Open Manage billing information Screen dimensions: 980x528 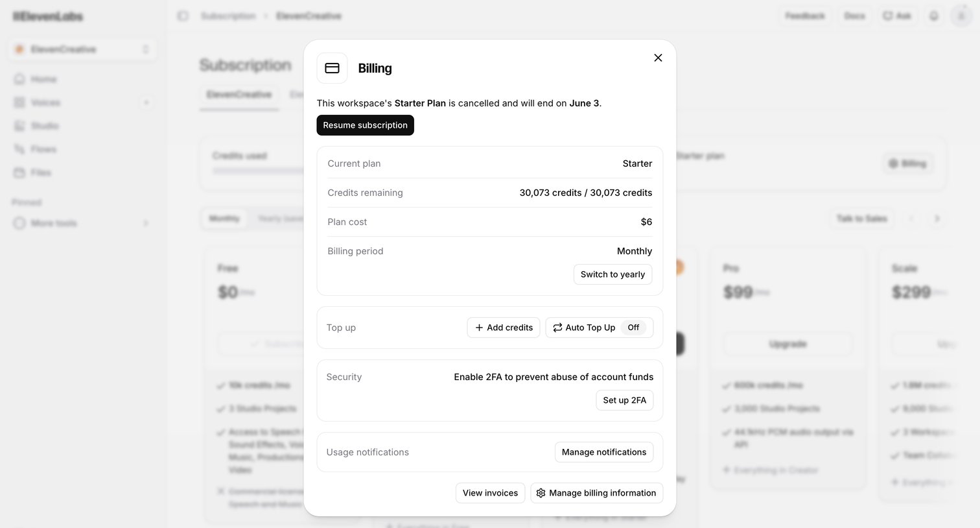tap(596, 493)
